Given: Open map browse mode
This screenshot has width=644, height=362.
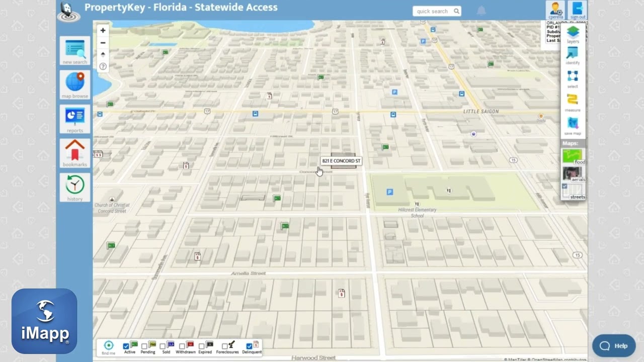Looking at the screenshot, I should click(75, 85).
